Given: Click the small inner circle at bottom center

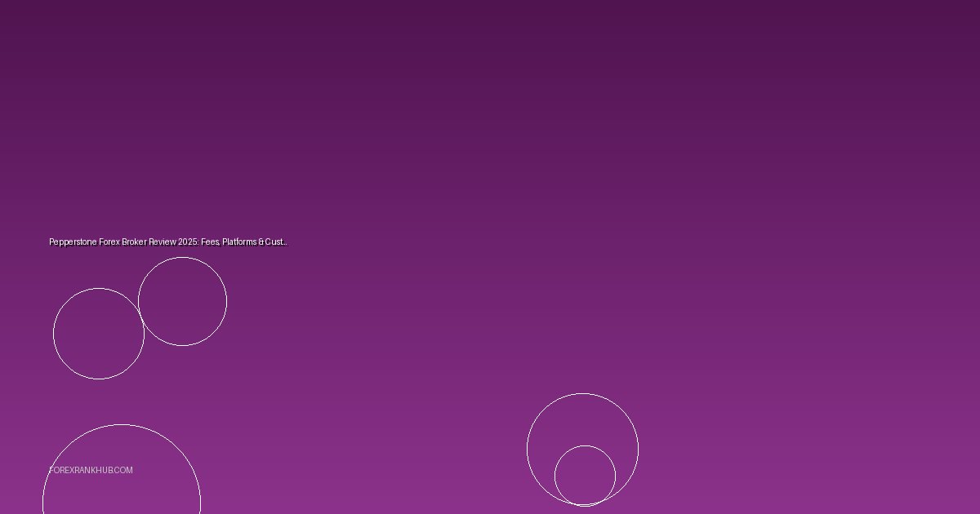Looking at the screenshot, I should (x=585, y=476).
